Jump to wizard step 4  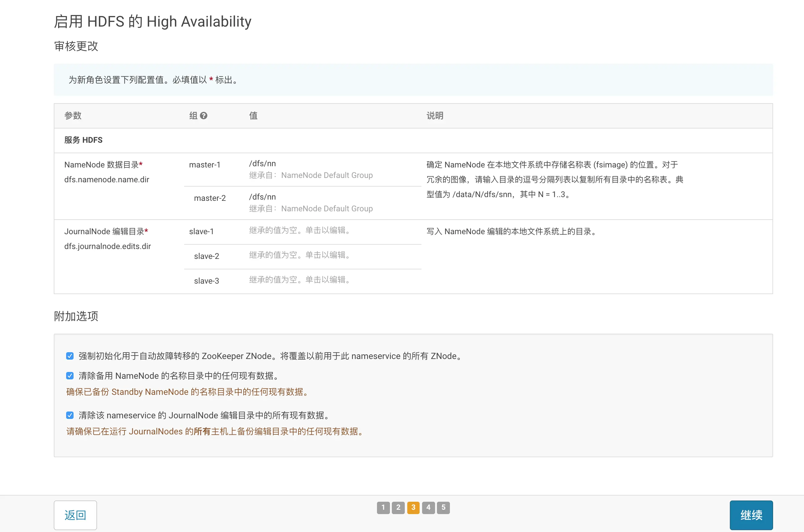pos(428,508)
